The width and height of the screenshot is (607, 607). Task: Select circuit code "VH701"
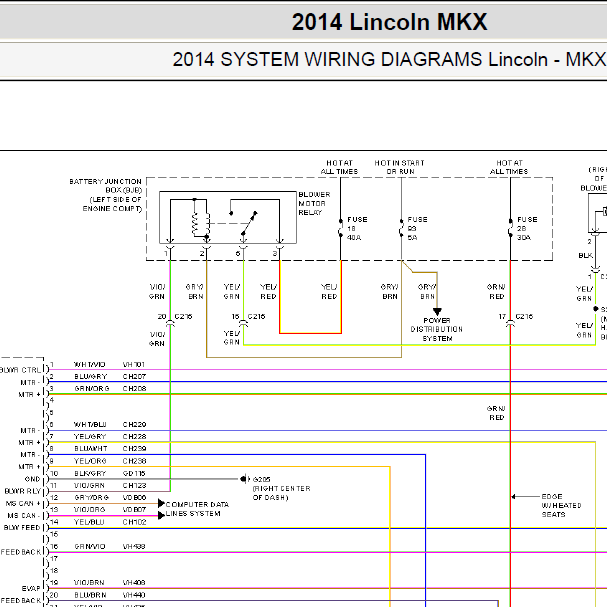pos(134,365)
